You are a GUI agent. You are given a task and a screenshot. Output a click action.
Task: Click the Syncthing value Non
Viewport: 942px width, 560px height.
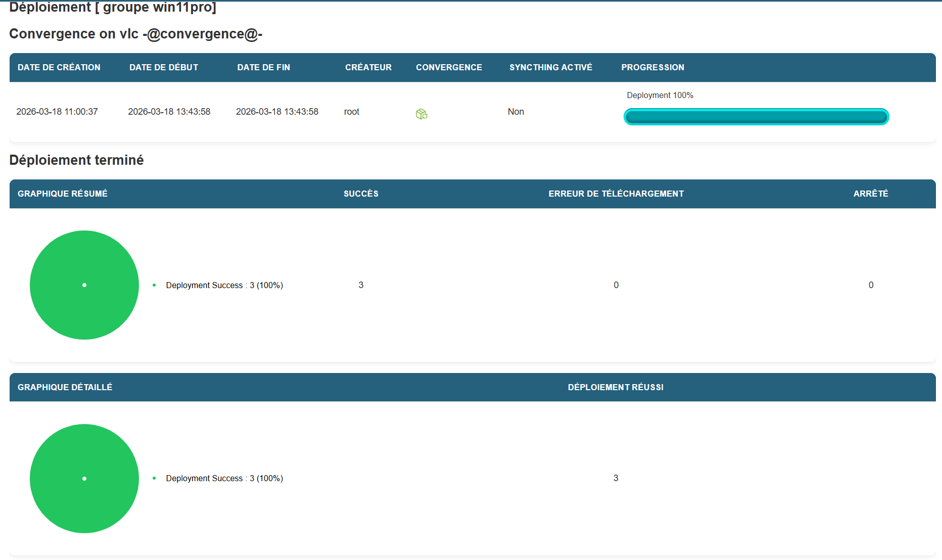515,112
